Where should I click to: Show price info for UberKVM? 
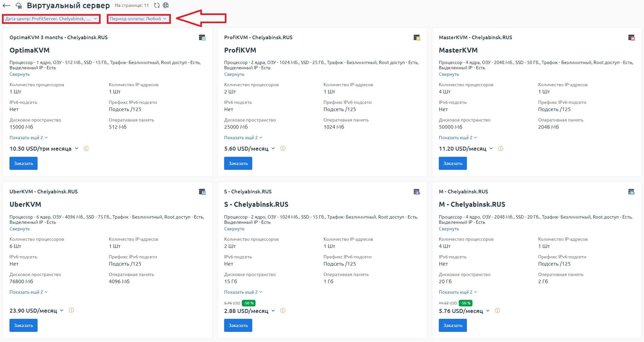[x=72, y=310]
